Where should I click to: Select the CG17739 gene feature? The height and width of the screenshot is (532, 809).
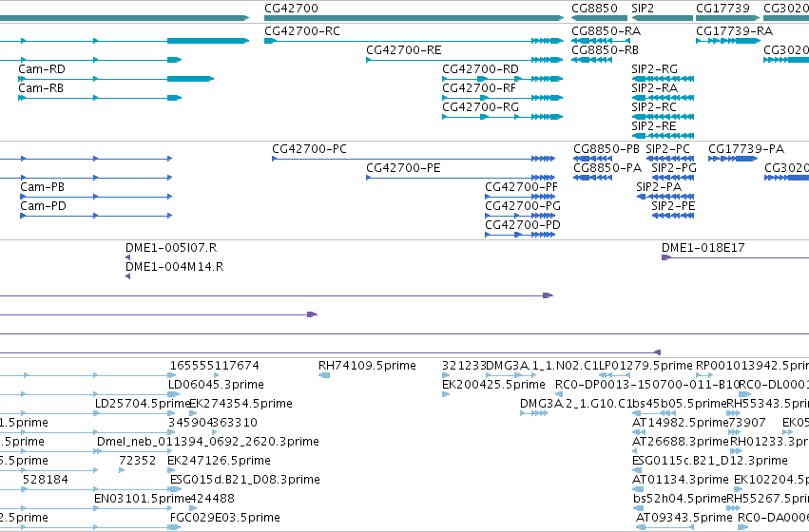(728, 18)
